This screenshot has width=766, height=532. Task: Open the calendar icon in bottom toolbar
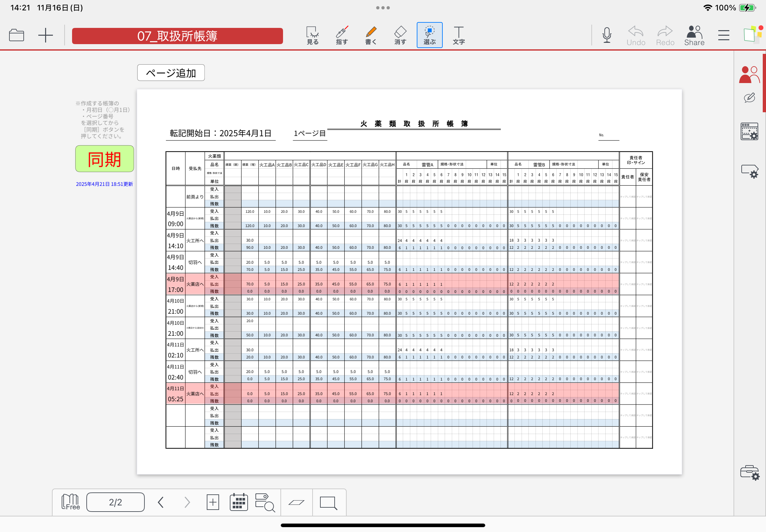(239, 502)
